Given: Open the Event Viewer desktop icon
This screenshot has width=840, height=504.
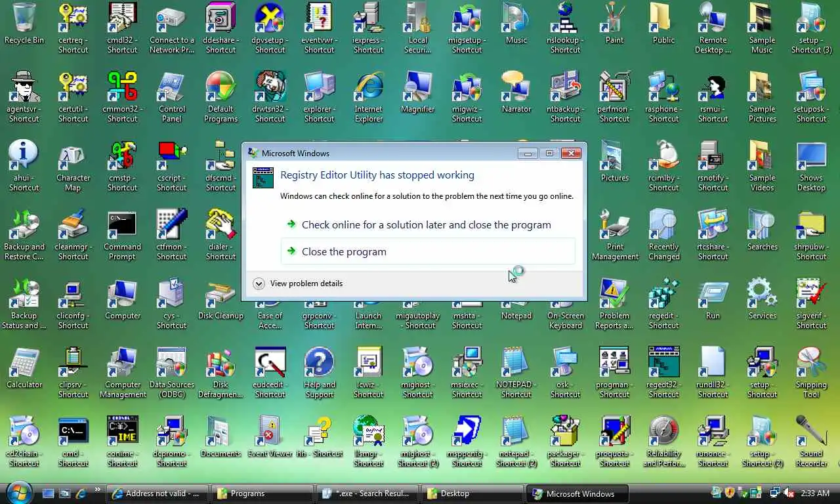Looking at the screenshot, I should coord(270,437).
